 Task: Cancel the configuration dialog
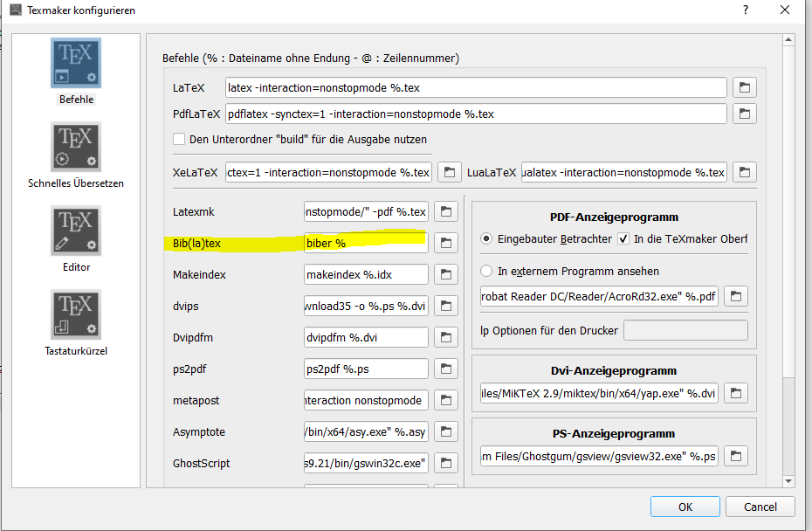[760, 507]
